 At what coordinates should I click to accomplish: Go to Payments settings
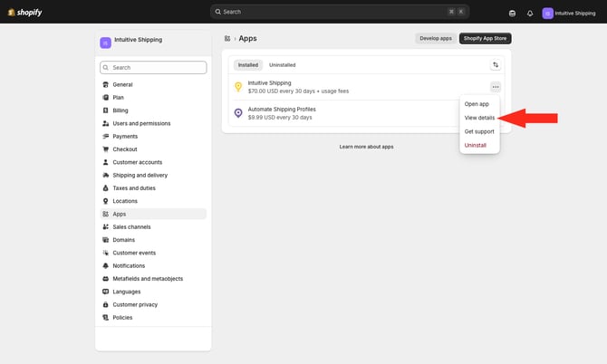153,136
